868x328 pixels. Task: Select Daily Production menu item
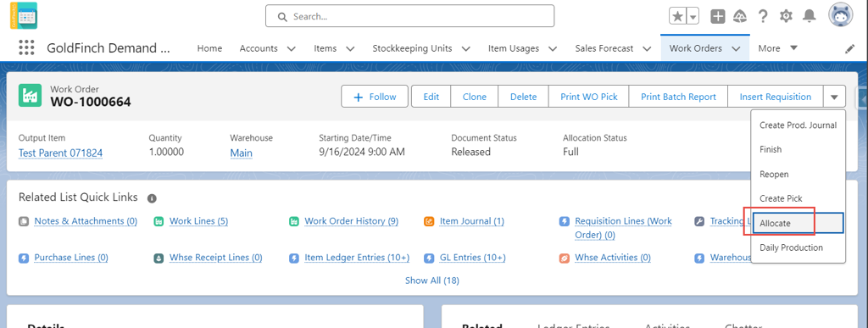(798, 247)
